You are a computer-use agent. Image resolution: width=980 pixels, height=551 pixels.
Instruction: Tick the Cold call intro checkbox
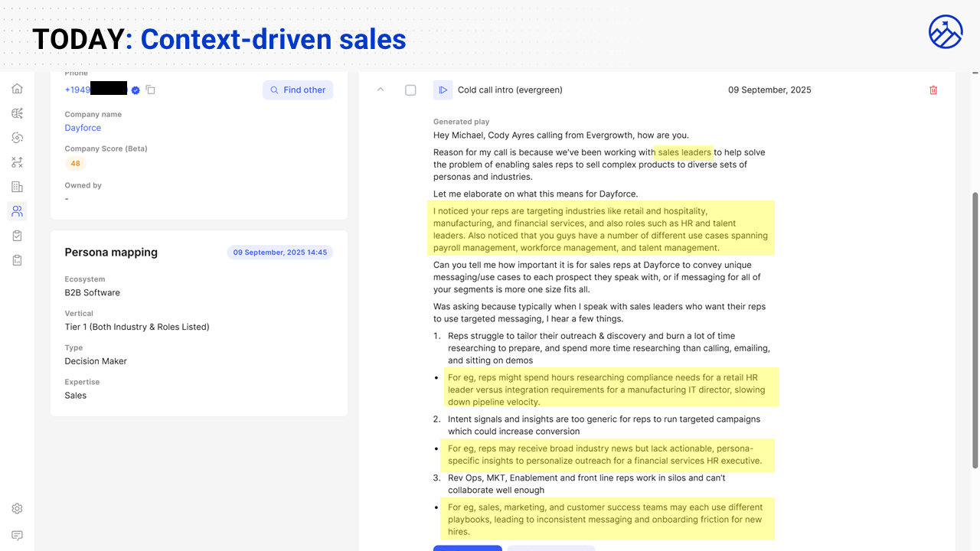coord(410,90)
